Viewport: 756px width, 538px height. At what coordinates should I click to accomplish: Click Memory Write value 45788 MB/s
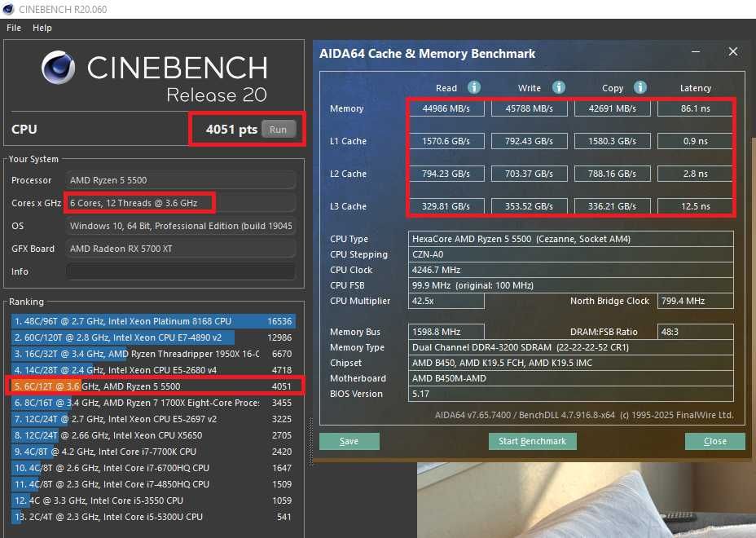529,108
